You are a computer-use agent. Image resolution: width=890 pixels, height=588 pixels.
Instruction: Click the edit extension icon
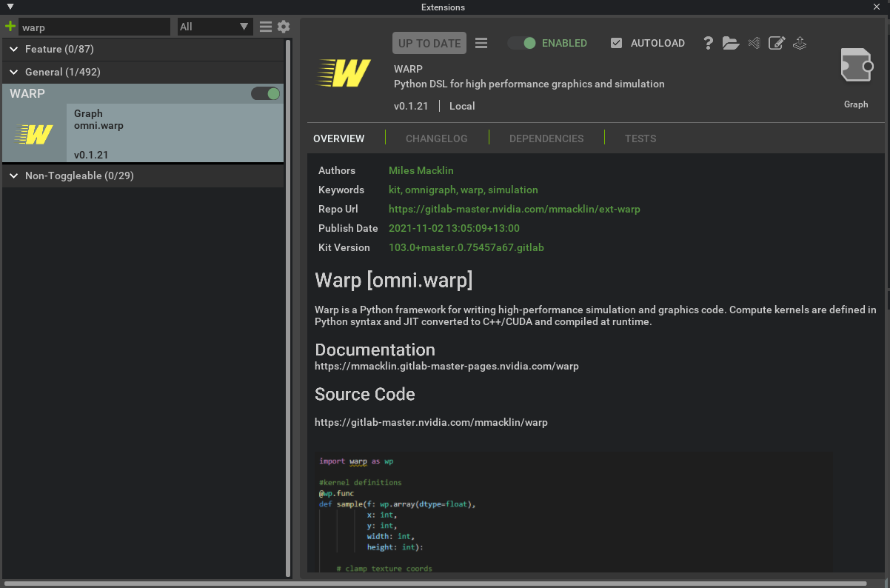pyautogui.click(x=777, y=43)
